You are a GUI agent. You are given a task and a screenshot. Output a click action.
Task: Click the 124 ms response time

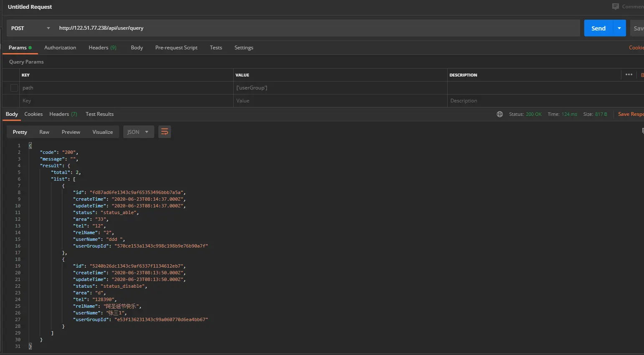pyautogui.click(x=569, y=114)
